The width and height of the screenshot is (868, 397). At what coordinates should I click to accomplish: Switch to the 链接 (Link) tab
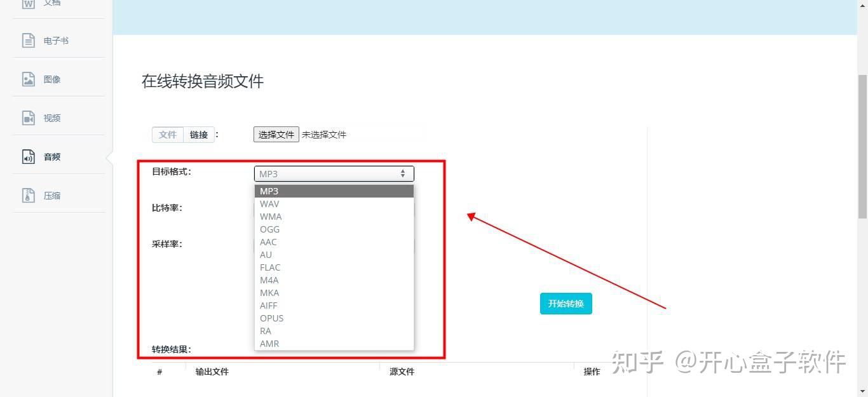[198, 134]
